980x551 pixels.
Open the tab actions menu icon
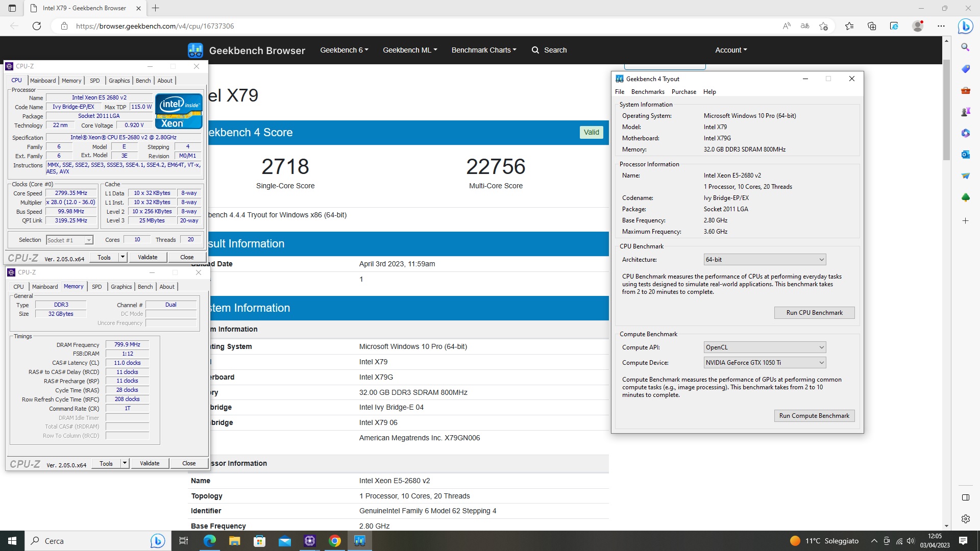tap(12, 8)
